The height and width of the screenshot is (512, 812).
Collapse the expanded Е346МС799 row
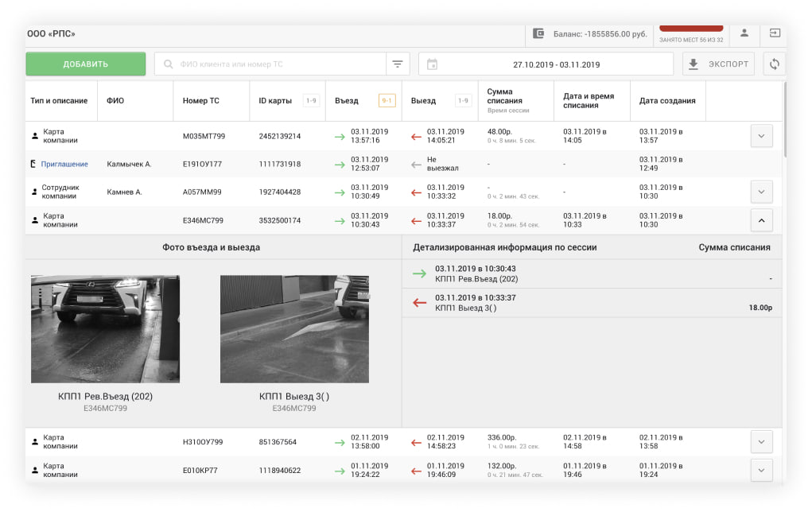coord(761,220)
